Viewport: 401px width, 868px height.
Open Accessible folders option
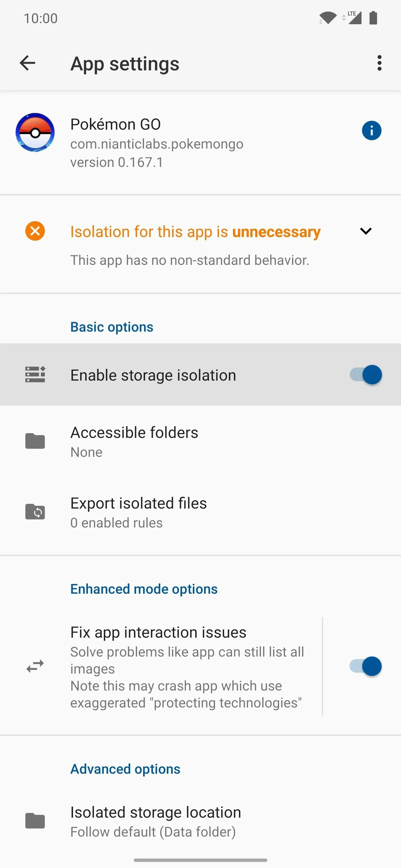(200, 442)
